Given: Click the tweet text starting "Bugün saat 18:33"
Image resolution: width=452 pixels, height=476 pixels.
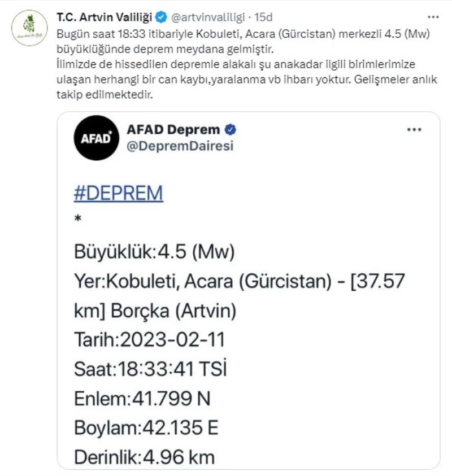Looking at the screenshot, I should [243, 34].
